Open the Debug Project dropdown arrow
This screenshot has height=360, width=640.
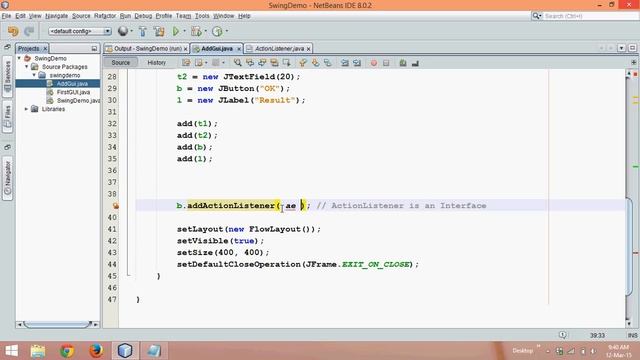[205, 31]
